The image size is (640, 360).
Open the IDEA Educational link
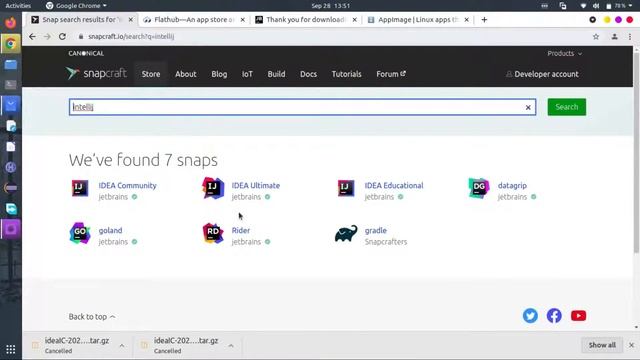(x=394, y=185)
